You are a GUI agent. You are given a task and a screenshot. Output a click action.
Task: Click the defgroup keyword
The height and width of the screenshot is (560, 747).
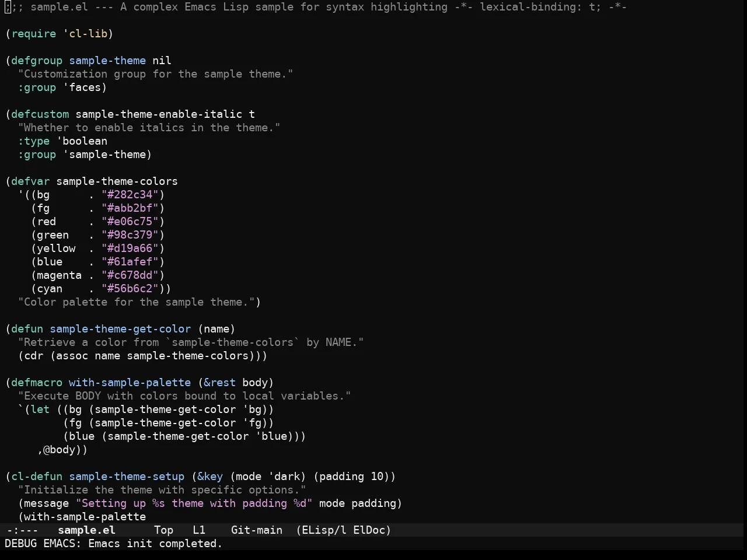click(37, 61)
